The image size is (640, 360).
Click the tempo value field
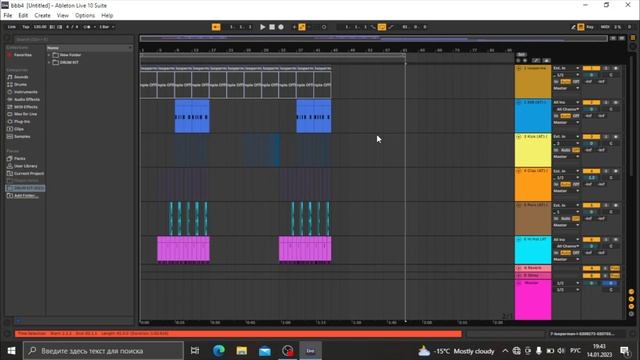click(x=40, y=27)
